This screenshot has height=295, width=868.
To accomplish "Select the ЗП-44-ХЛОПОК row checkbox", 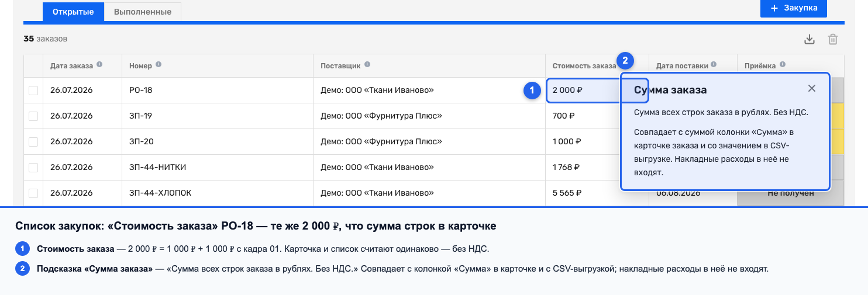I will point(33,193).
